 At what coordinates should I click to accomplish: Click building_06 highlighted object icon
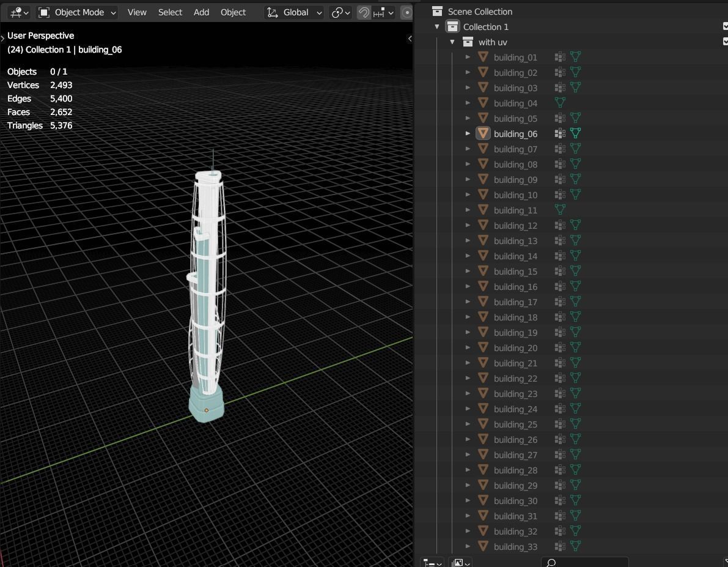(x=483, y=133)
